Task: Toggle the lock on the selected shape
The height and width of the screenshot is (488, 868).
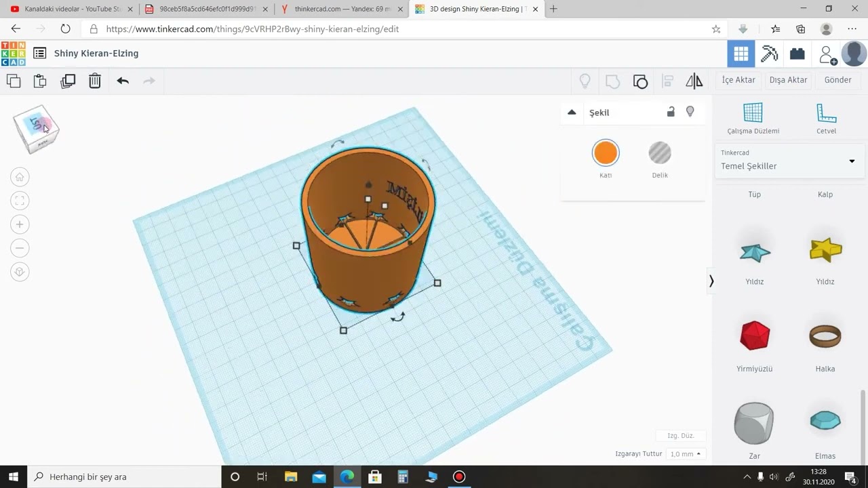Action: tap(671, 112)
